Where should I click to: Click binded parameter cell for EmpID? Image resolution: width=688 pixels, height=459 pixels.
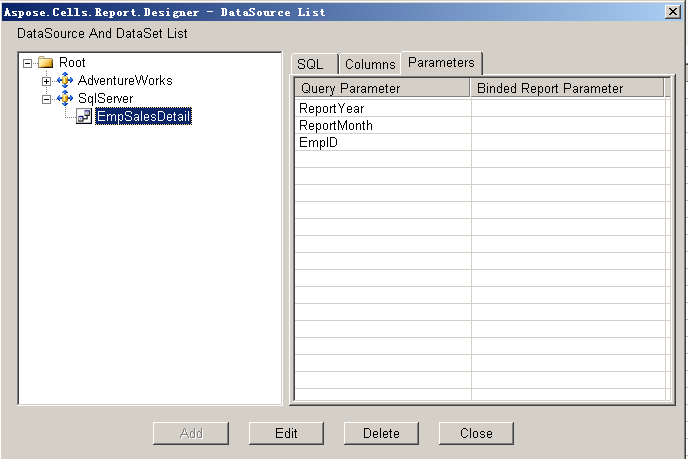(x=568, y=142)
